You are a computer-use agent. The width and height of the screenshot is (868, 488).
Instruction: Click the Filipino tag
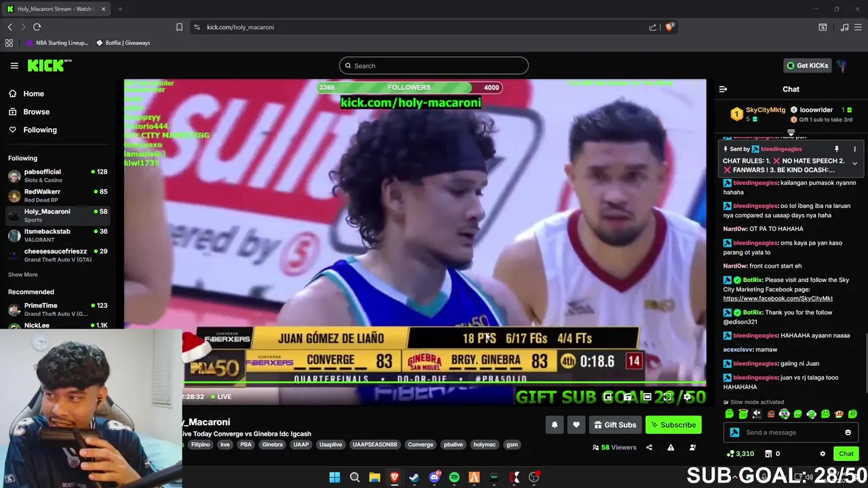[x=200, y=445]
